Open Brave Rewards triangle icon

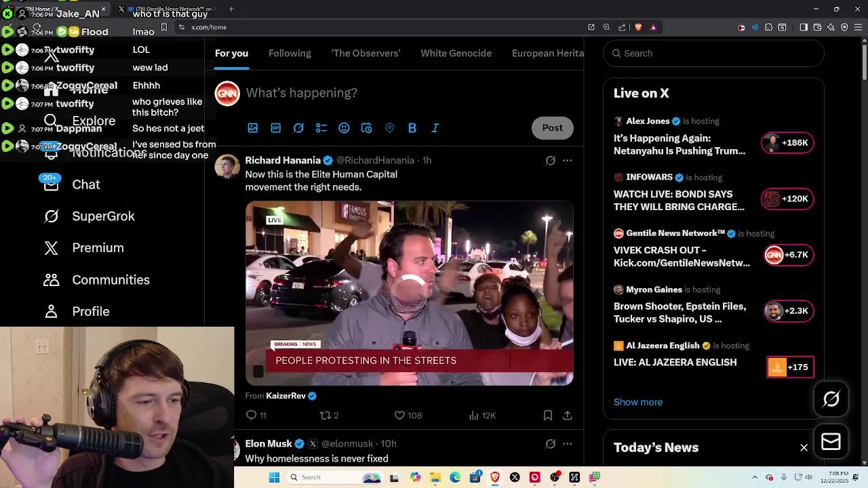(x=653, y=27)
